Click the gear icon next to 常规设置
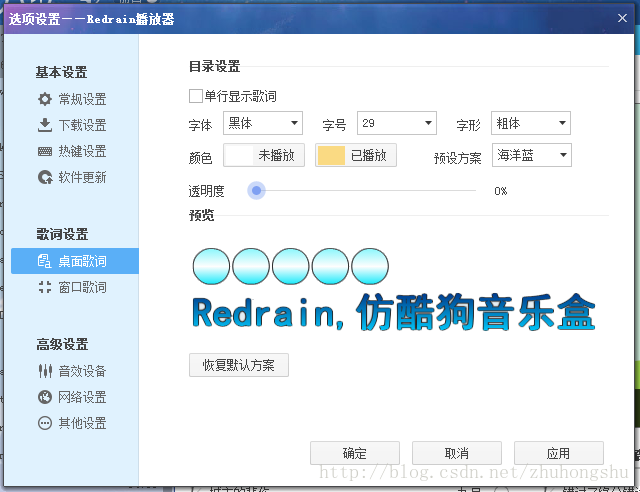640x492 pixels. [45, 99]
